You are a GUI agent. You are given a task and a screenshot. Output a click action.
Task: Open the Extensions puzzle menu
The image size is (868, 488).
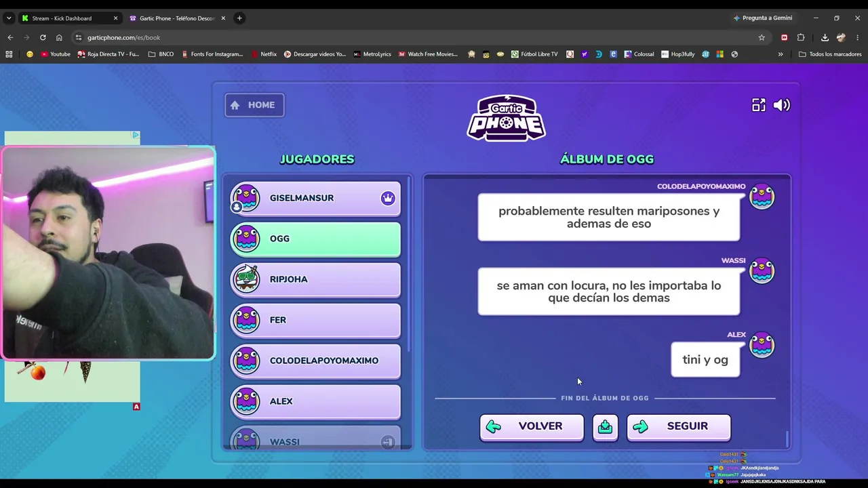[x=801, y=37]
